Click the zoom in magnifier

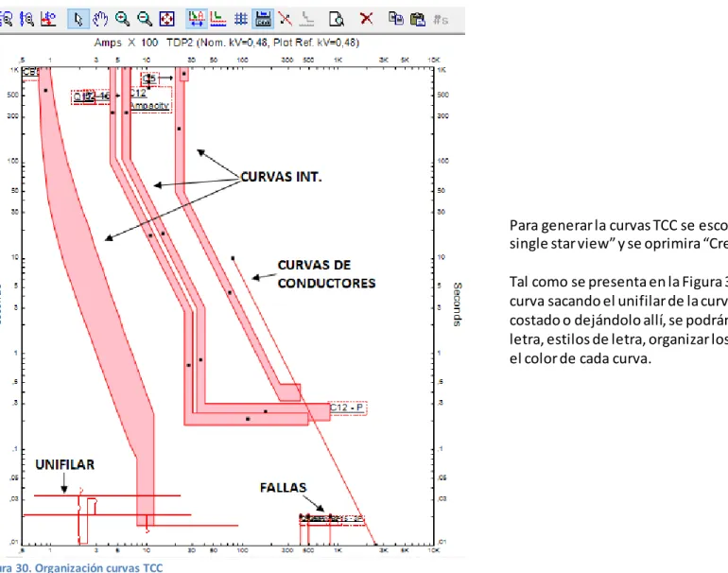(x=122, y=19)
